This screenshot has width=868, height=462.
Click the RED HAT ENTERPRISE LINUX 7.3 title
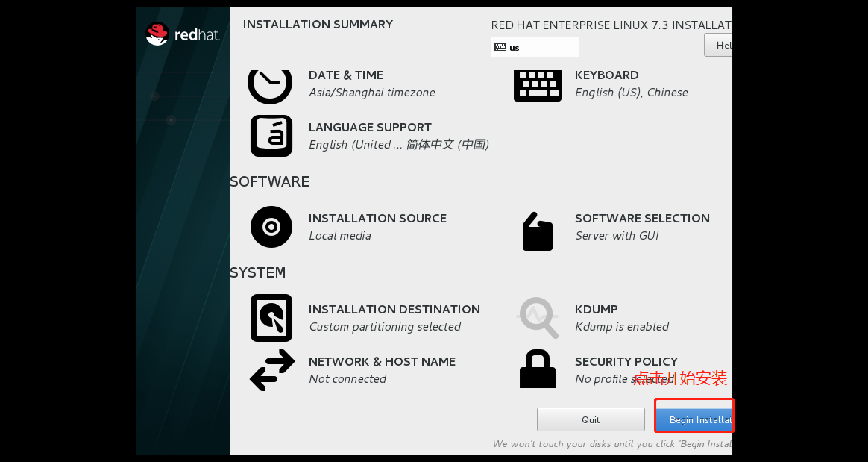611,25
